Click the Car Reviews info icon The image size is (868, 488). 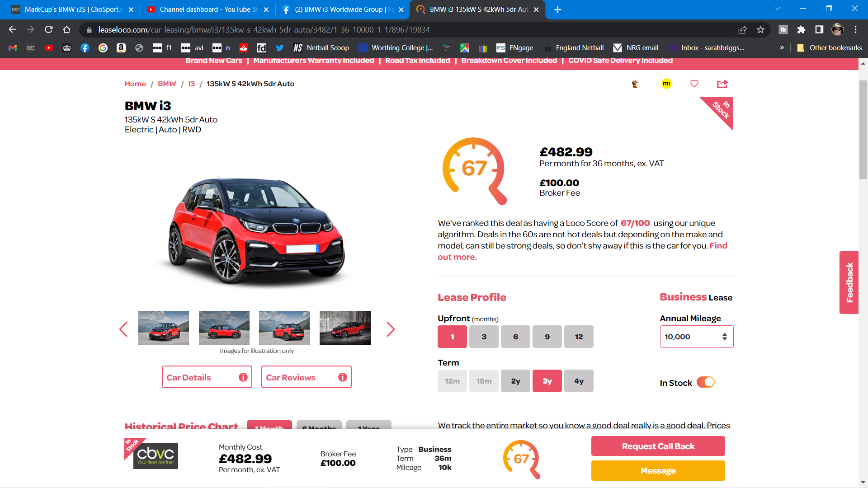pyautogui.click(x=343, y=377)
